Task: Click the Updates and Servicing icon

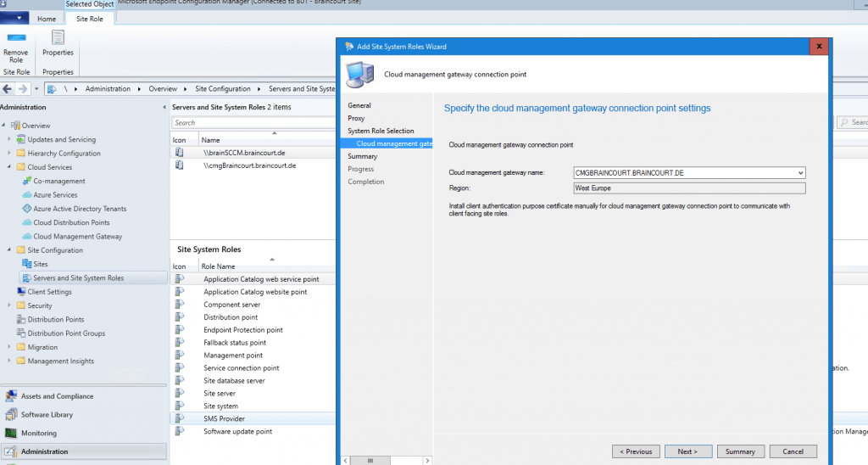Action: 21,140
